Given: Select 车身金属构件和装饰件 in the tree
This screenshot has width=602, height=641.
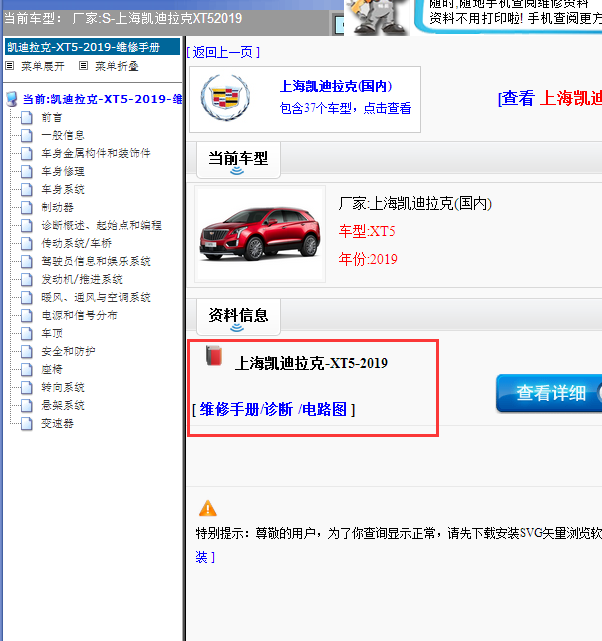Looking at the screenshot, I should click(x=96, y=154).
